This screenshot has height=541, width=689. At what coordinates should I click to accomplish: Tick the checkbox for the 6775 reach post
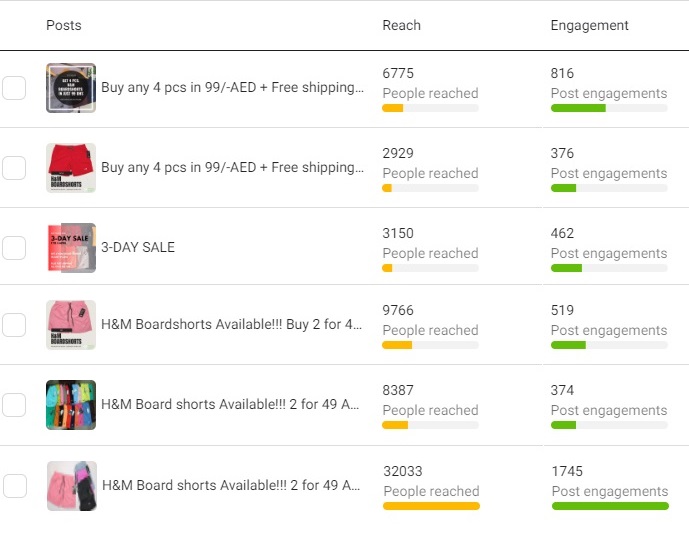14,88
